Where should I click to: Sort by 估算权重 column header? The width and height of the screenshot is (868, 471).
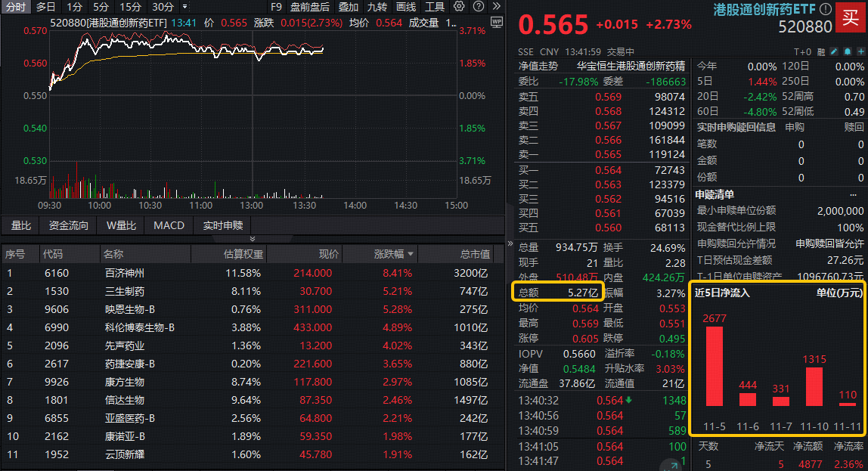coord(243,254)
